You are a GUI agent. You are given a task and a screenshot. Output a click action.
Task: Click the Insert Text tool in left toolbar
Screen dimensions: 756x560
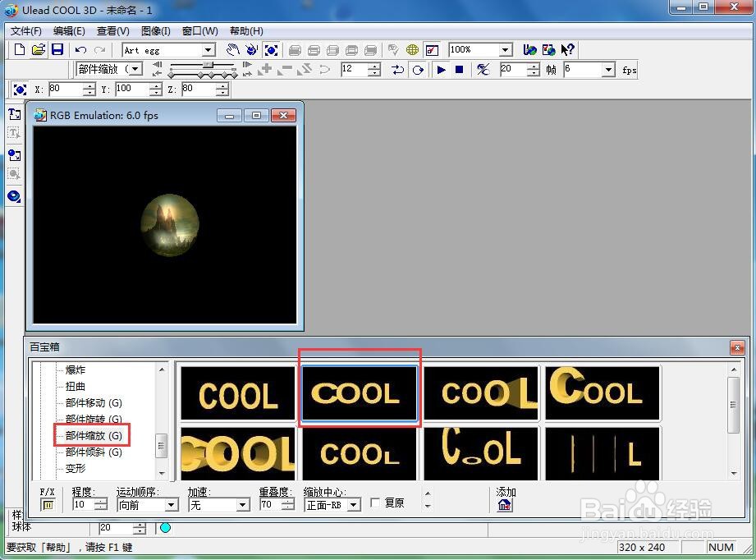(x=15, y=114)
